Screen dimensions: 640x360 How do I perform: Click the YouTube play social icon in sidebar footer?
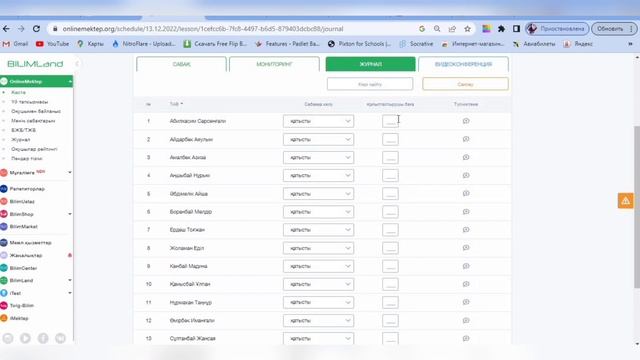[x=25, y=338]
